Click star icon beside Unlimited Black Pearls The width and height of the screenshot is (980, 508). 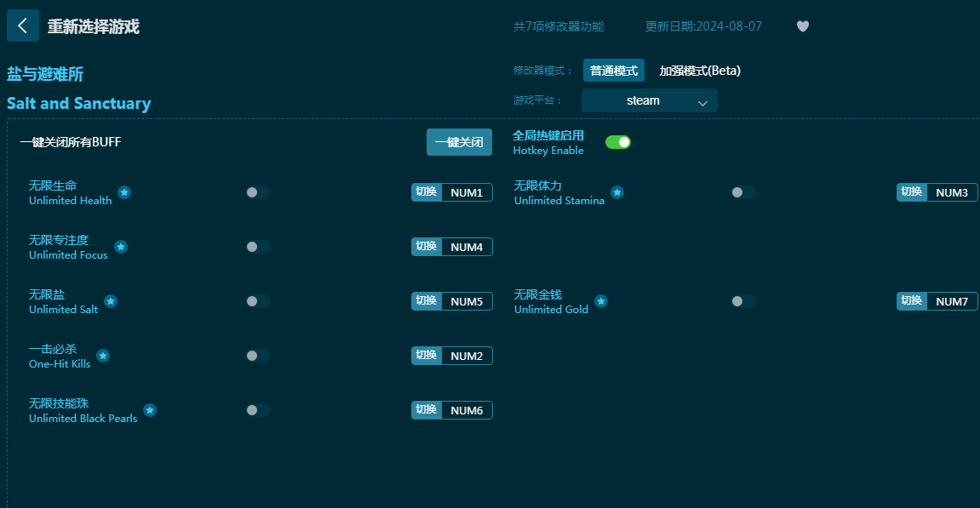(x=150, y=410)
